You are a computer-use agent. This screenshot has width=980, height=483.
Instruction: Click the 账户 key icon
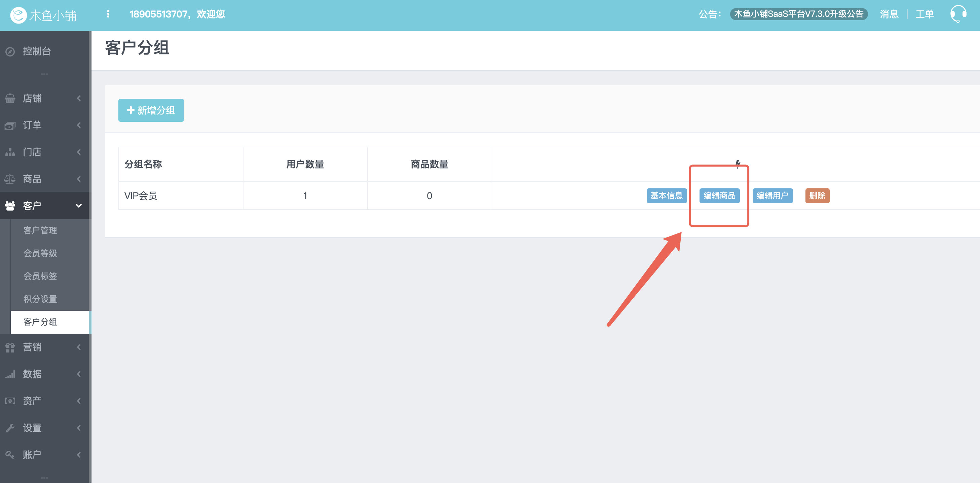point(10,454)
